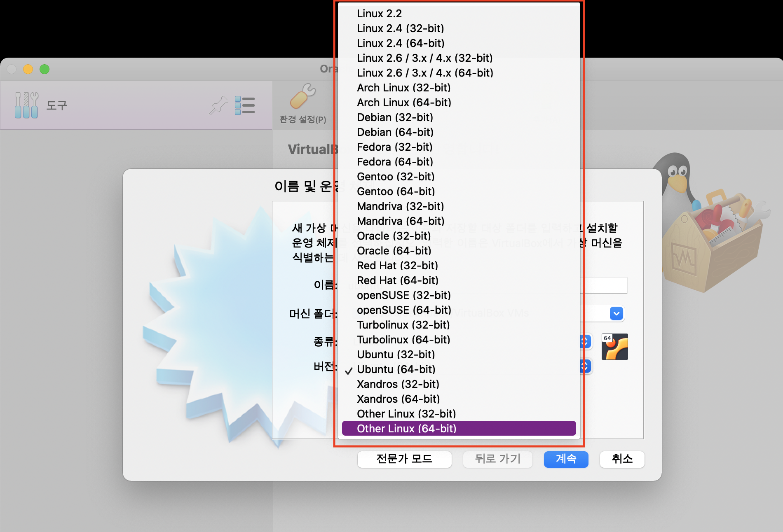Open the 머신 폴더 dropdown arrow
Viewport: 783px width, 532px height.
(616, 314)
